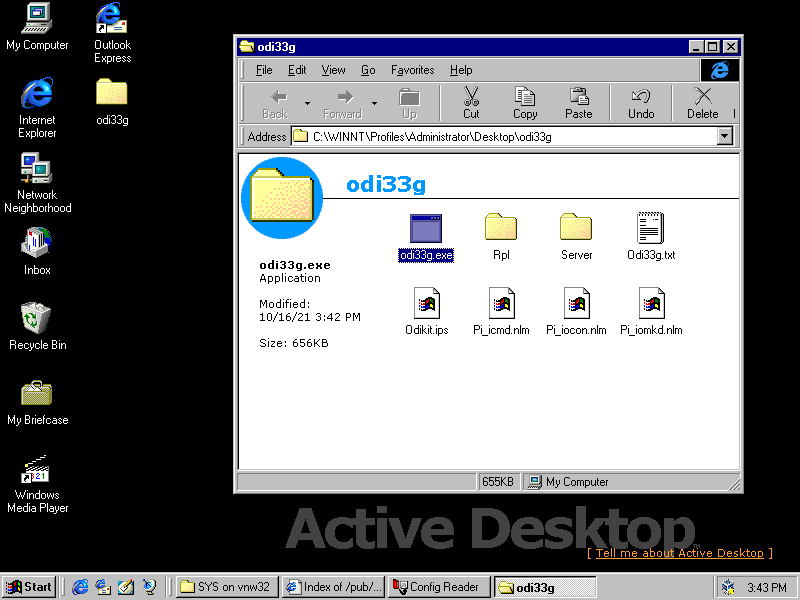Screen dimensions: 800x600
Task: Open the Favorites menu
Action: click(412, 70)
